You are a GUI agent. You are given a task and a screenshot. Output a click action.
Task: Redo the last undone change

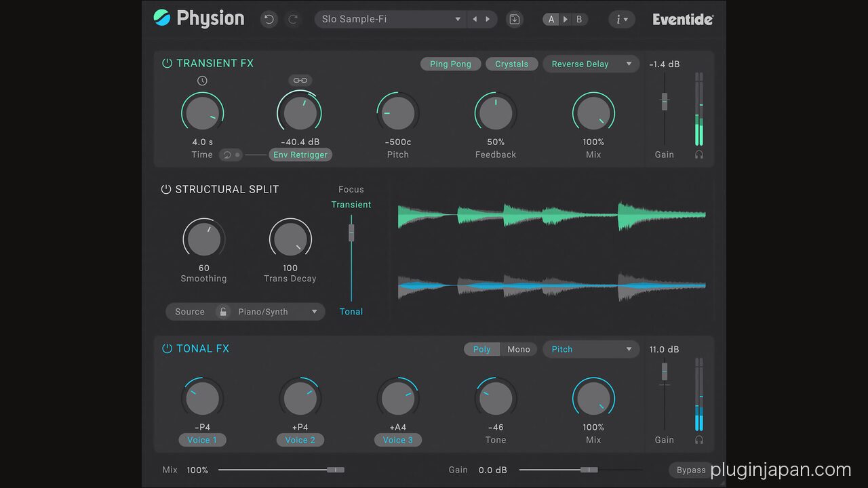coord(293,19)
